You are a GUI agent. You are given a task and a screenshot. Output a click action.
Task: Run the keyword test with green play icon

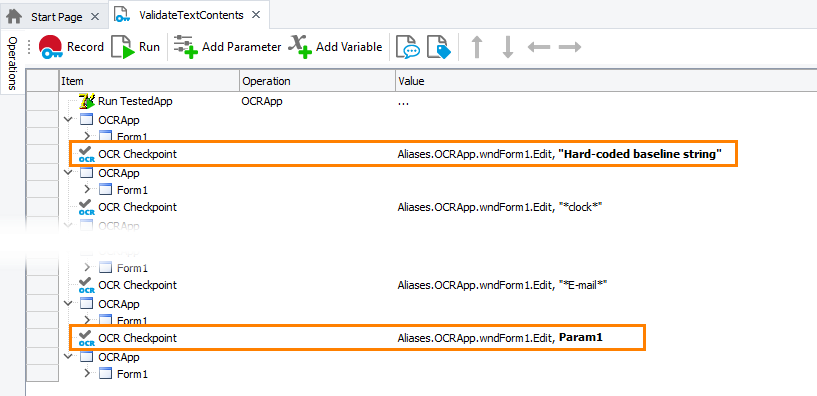click(123, 47)
